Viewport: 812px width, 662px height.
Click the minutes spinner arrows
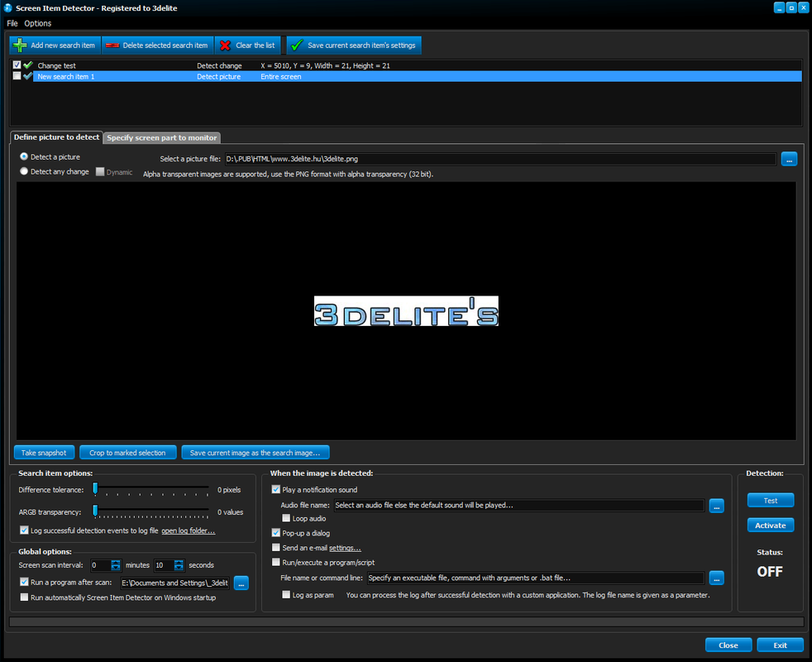coord(116,565)
